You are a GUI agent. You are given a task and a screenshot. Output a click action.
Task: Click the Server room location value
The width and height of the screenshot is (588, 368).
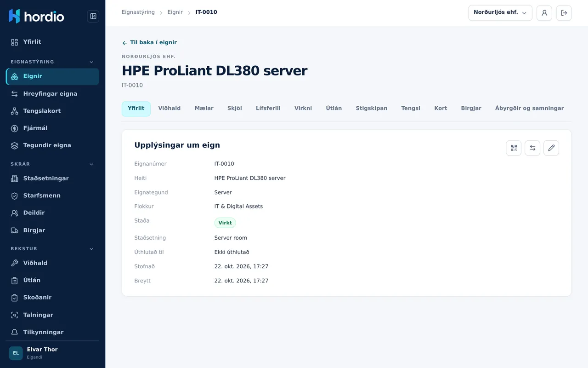click(231, 238)
